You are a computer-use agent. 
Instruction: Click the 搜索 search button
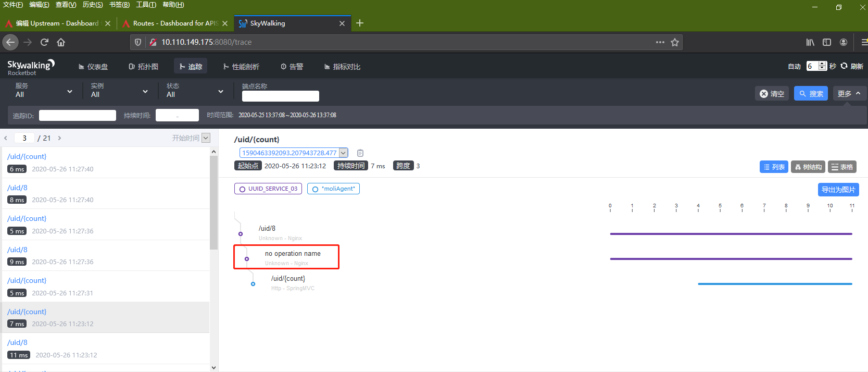pos(811,94)
